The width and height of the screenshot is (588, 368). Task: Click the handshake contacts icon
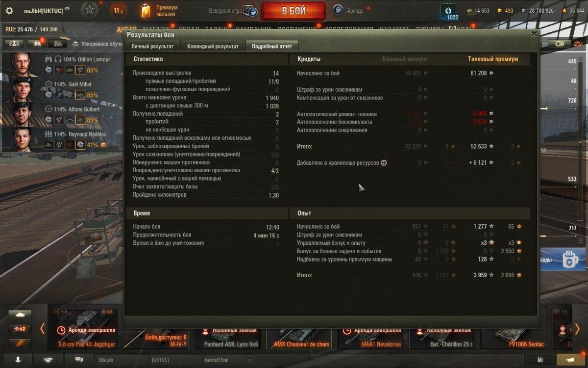coord(49,360)
